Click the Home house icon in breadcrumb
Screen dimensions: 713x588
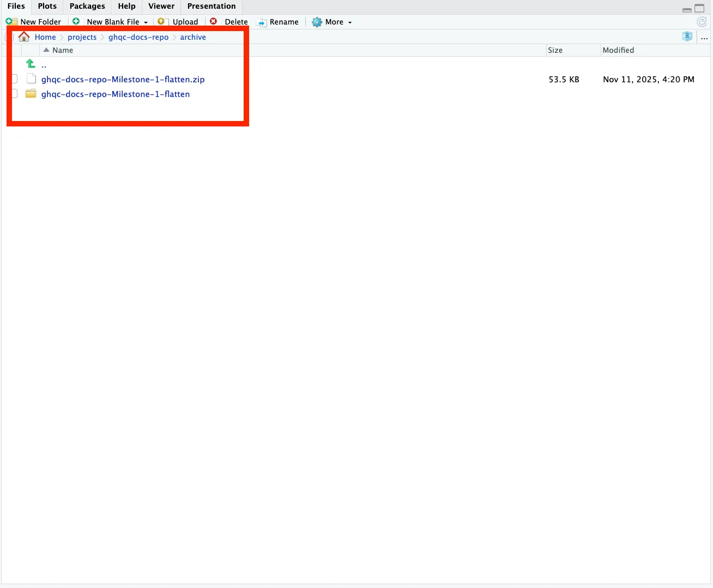click(x=24, y=37)
